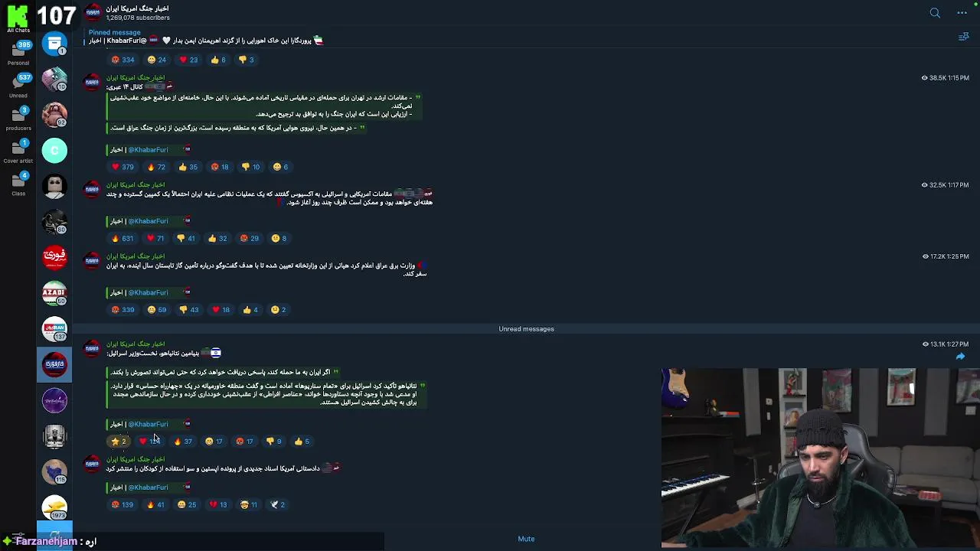
Task: Switch to the Class folder
Action: tap(18, 184)
